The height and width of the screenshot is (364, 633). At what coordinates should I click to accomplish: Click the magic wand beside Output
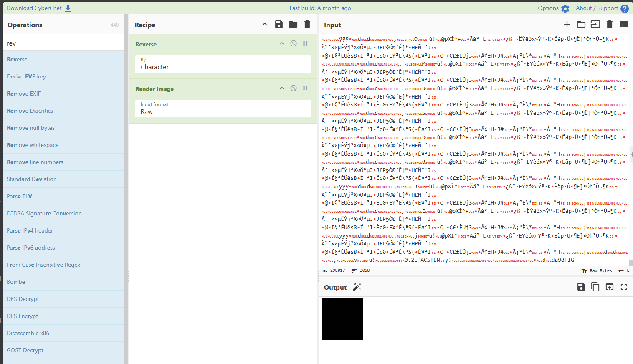point(357,287)
